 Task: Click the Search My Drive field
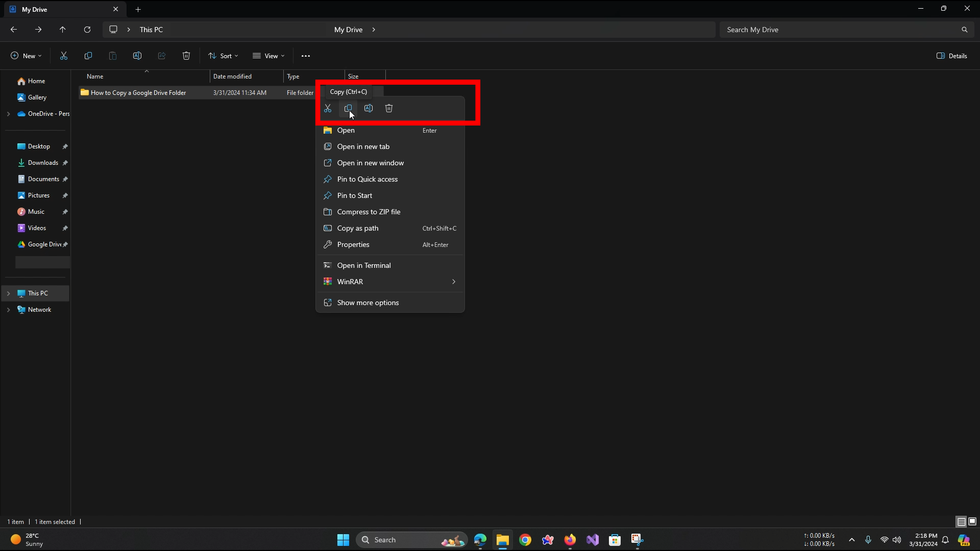tap(840, 30)
